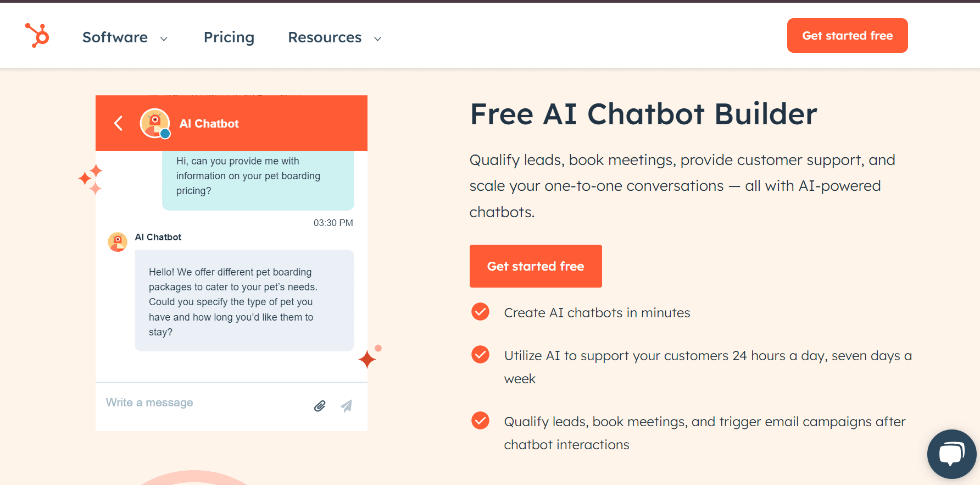Screen dimensions: 980x485
Task: Click the HubSpot sprocket logo
Action: 36,35
